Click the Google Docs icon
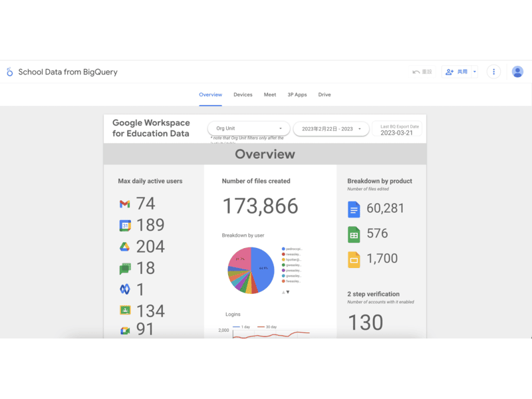Viewport: 532px width, 399px height. (354, 209)
